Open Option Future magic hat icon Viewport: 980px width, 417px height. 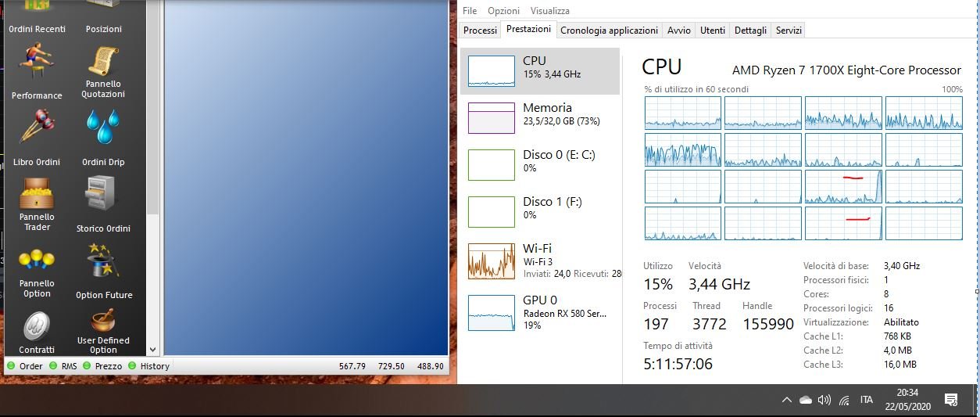pyautogui.click(x=103, y=261)
